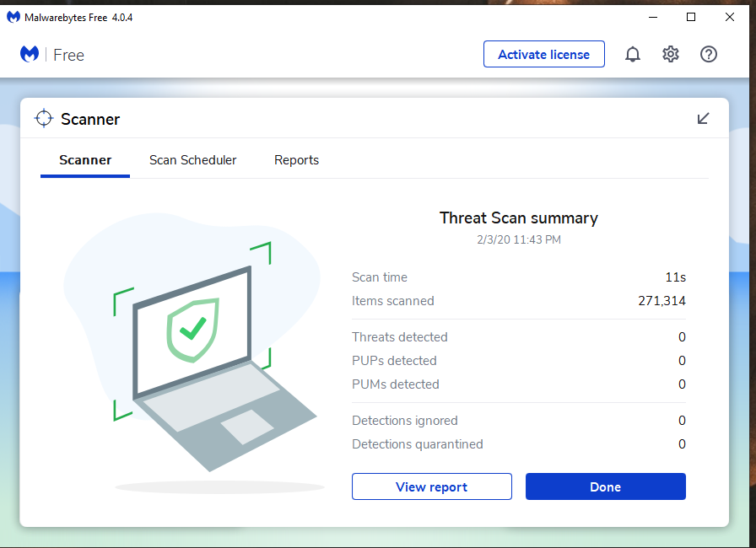Collapse the Scanner panel with the arrow icon

tap(703, 119)
